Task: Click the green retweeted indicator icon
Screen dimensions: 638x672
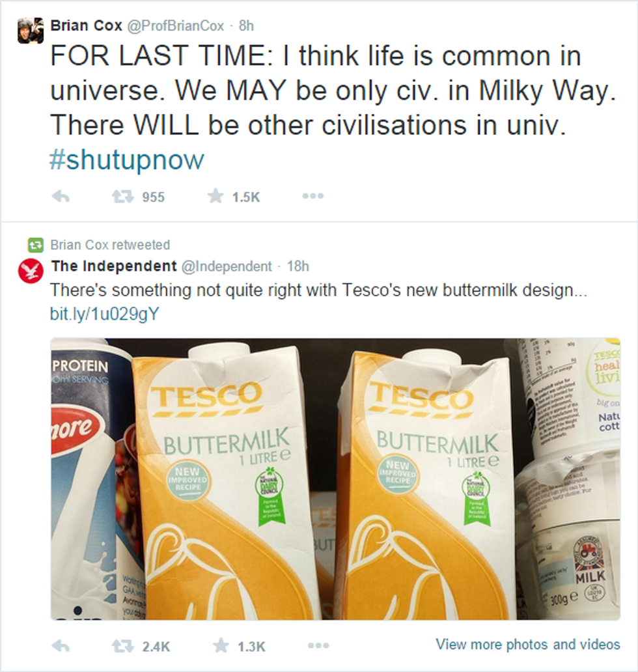Action: (35, 245)
